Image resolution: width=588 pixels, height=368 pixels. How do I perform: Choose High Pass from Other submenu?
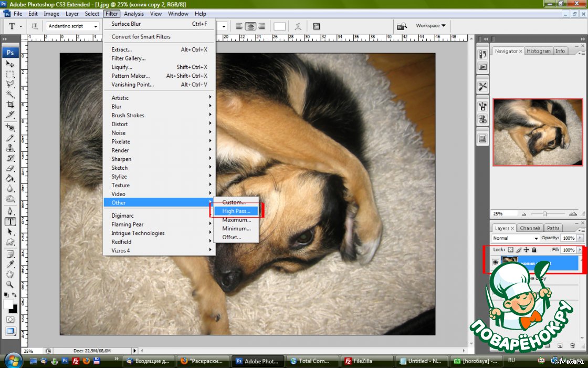236,211
